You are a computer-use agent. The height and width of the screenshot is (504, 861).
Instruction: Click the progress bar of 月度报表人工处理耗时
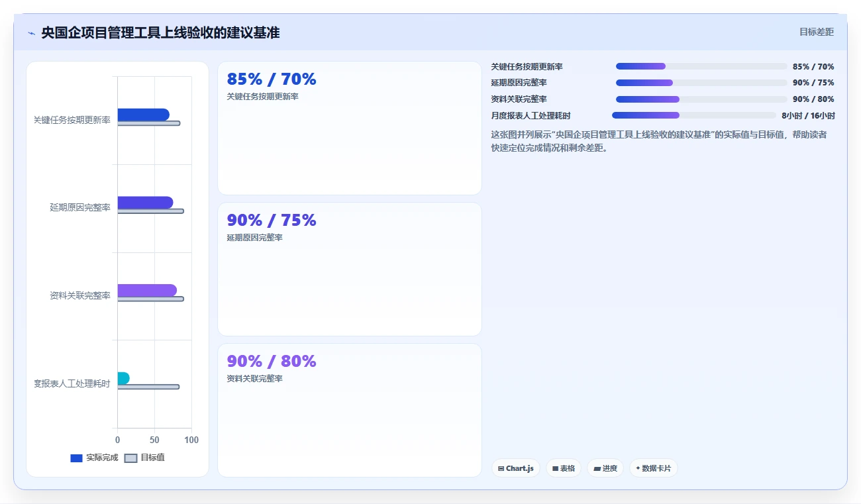(693, 115)
